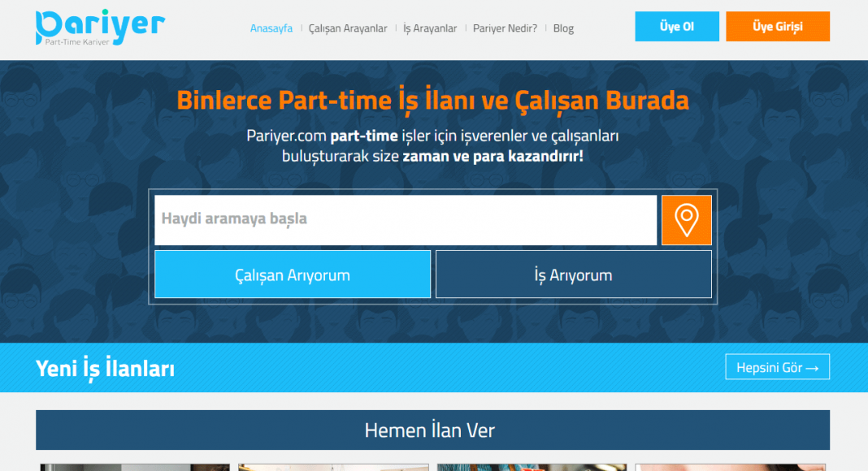Open the Blog link in navigation
Image resolution: width=868 pixels, height=471 pixels.
click(x=563, y=28)
